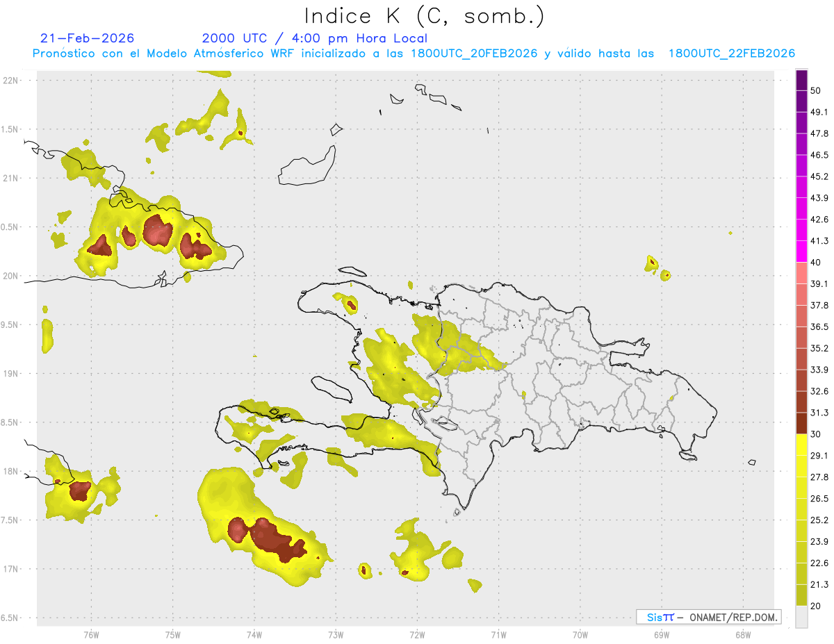
Task: Click the "2000 UTC / 4:00 pm Hora Local" time label
Action: pos(315,38)
